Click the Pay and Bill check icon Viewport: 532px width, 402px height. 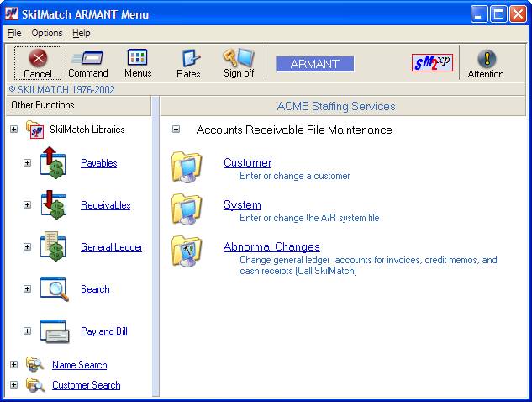55,331
